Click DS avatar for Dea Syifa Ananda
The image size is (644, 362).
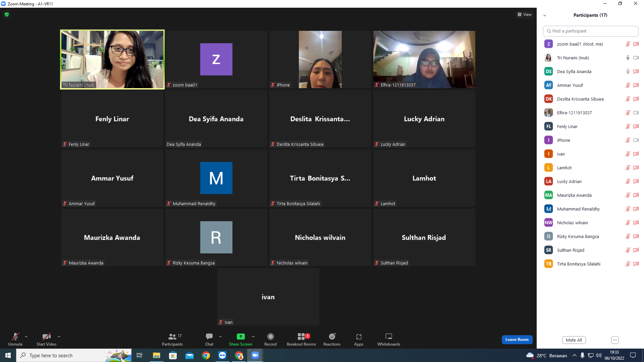[549, 71]
